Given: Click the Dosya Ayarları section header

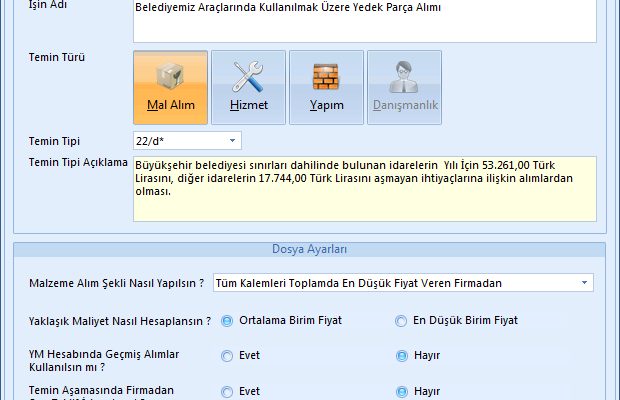Looking at the screenshot, I should 309,249.
